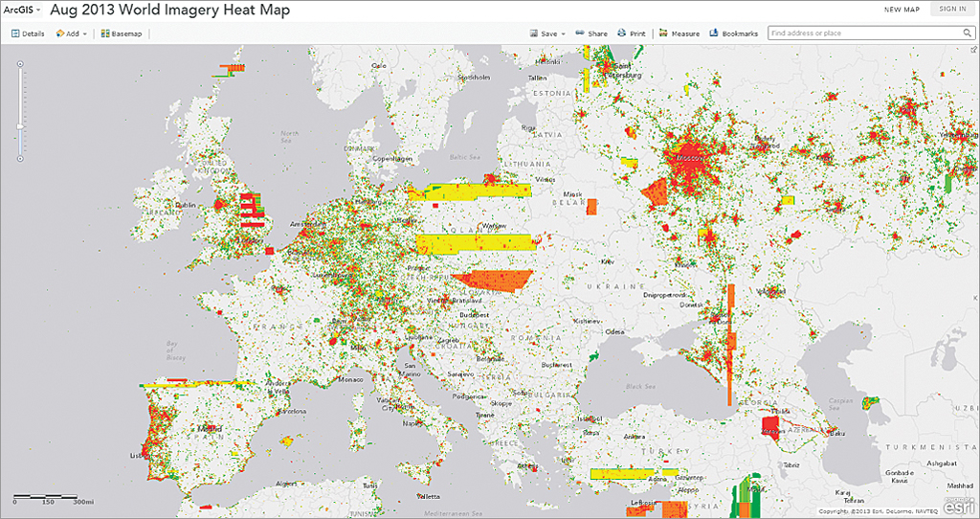Image resolution: width=980 pixels, height=519 pixels.
Task: Click the Donetsk city label
Action: point(689,304)
